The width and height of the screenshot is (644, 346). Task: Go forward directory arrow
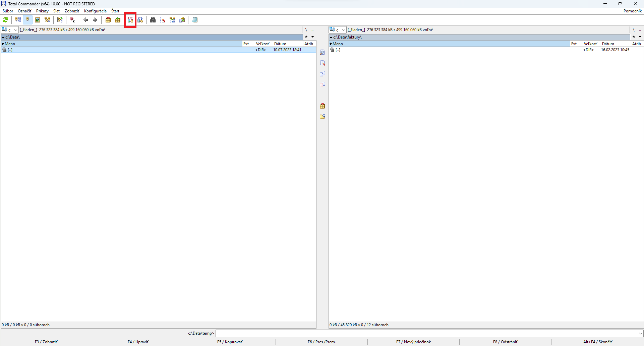95,20
